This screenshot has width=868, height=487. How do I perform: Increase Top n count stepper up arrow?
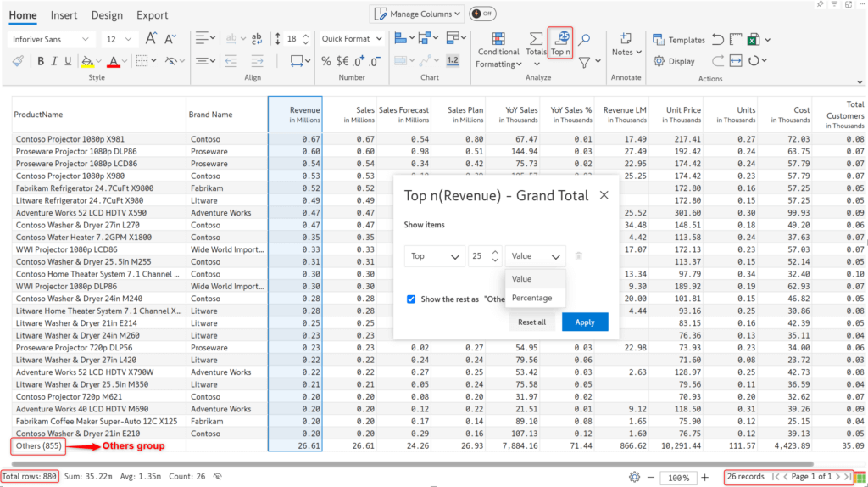click(495, 252)
